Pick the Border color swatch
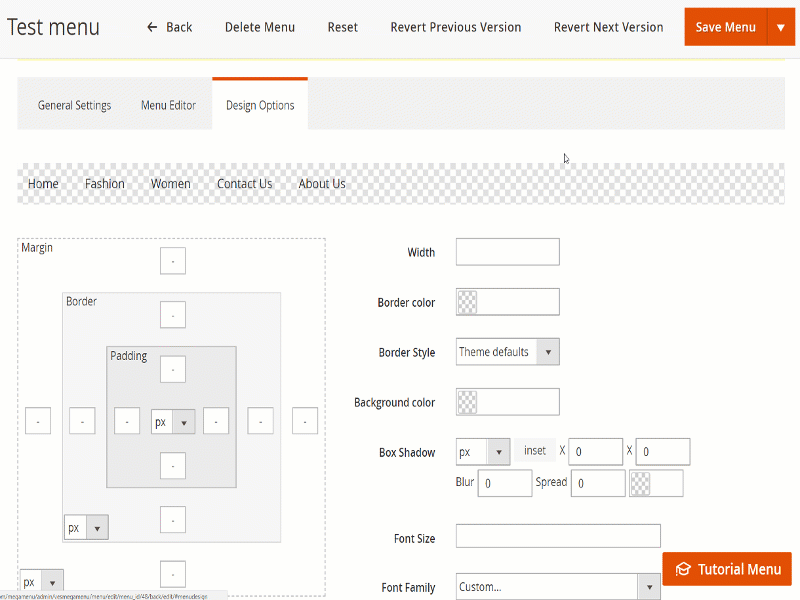Image resolution: width=800 pixels, height=600 pixels. tap(467, 302)
